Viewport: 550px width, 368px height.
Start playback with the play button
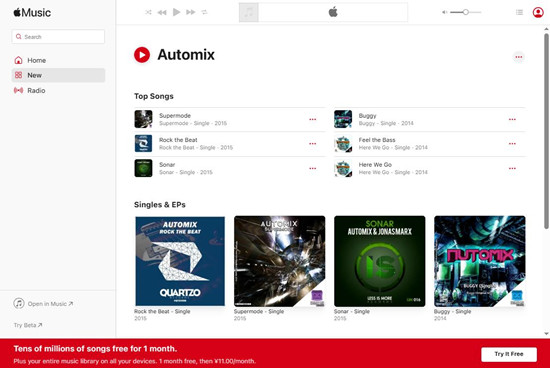click(x=176, y=12)
